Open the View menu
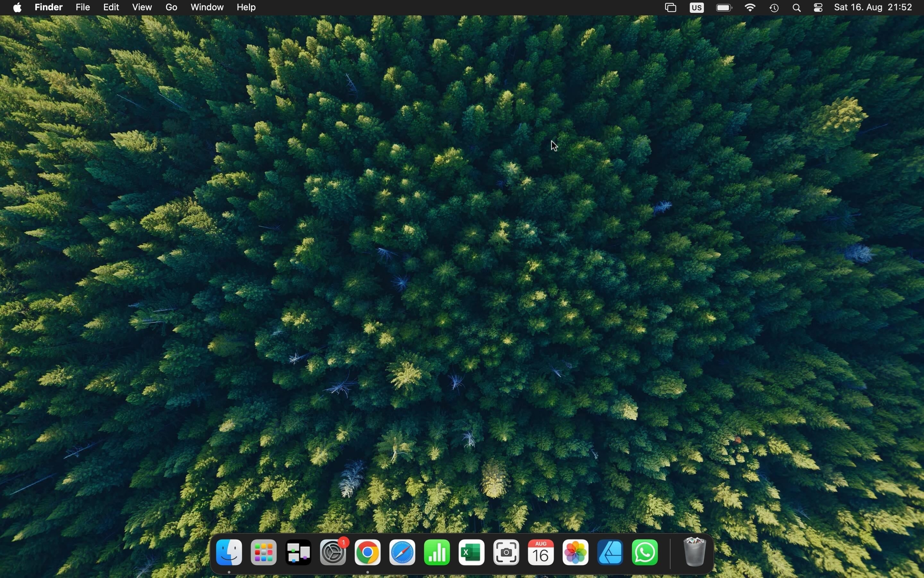Viewport: 924px width, 578px height. [142, 7]
